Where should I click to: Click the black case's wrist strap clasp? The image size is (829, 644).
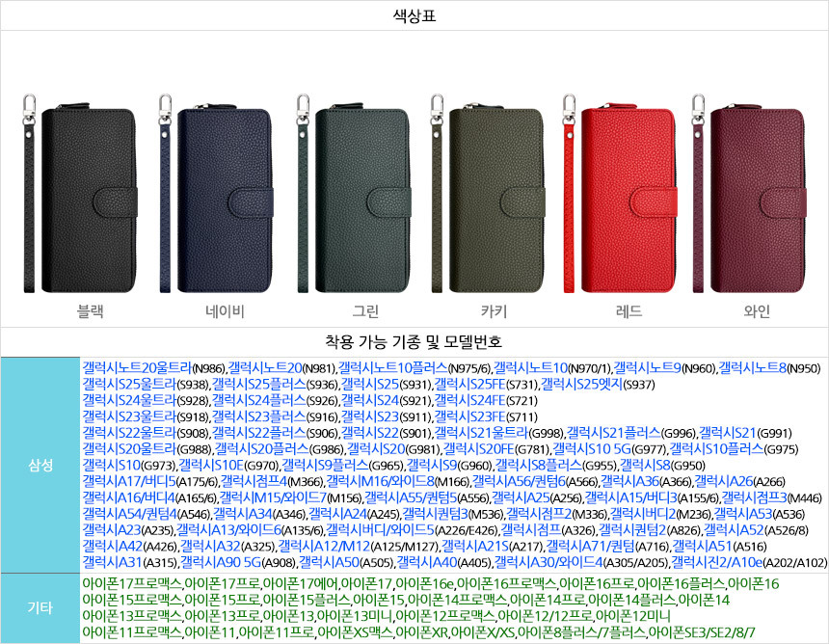pyautogui.click(x=30, y=110)
